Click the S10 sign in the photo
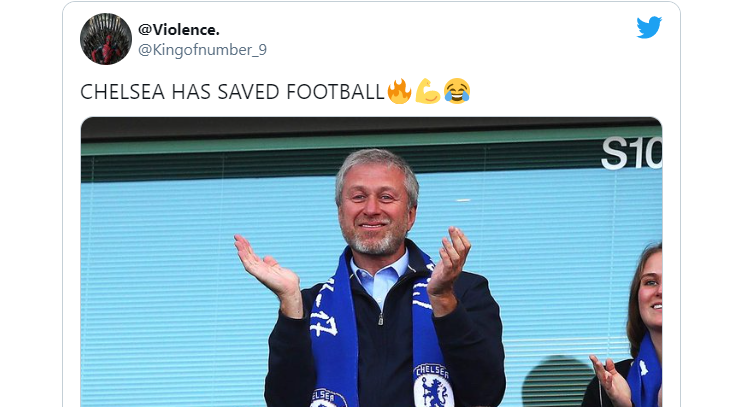The image size is (734, 407). 630,153
